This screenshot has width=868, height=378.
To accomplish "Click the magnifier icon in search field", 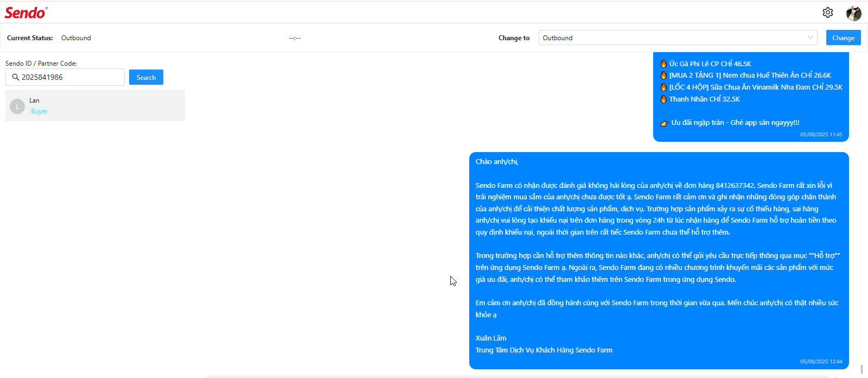I will coord(16,77).
